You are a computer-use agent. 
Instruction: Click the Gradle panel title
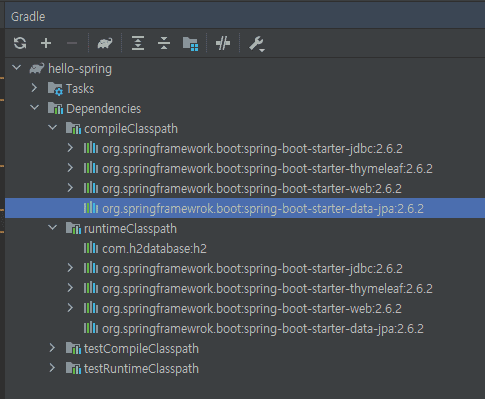[28, 17]
